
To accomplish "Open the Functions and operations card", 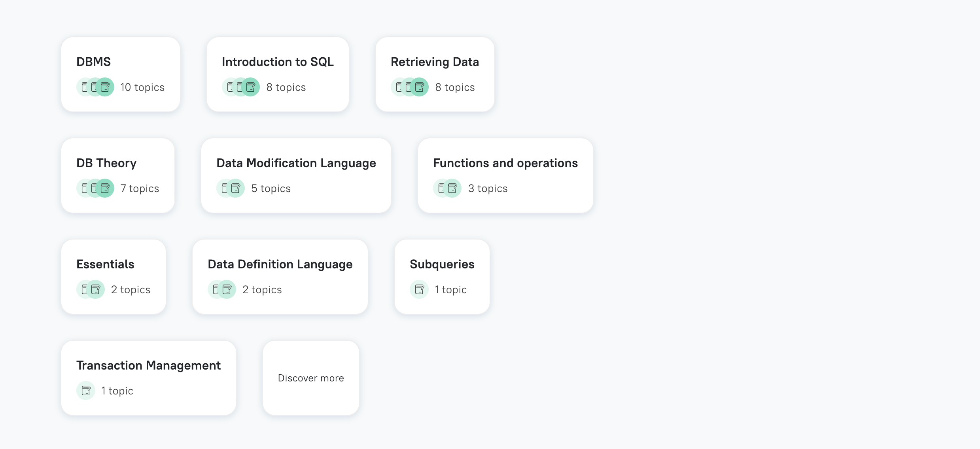I will (x=505, y=175).
